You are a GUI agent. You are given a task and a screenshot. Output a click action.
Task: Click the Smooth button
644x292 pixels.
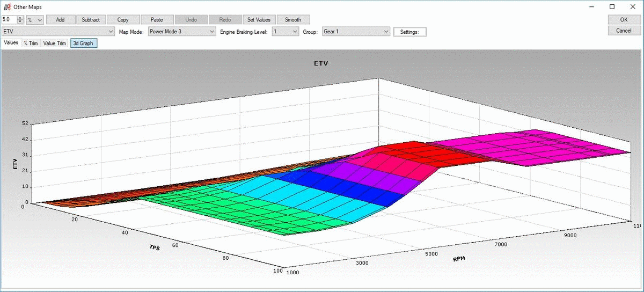293,20
